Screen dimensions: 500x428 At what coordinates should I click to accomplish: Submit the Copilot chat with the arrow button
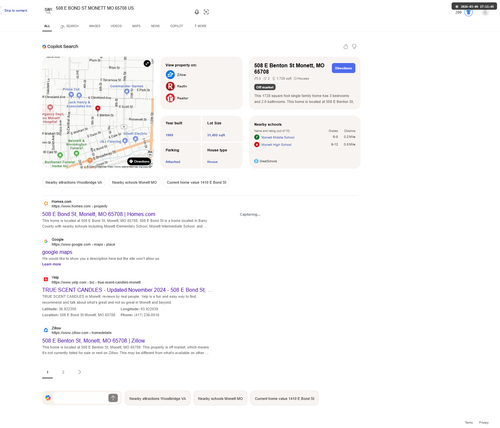click(x=113, y=398)
